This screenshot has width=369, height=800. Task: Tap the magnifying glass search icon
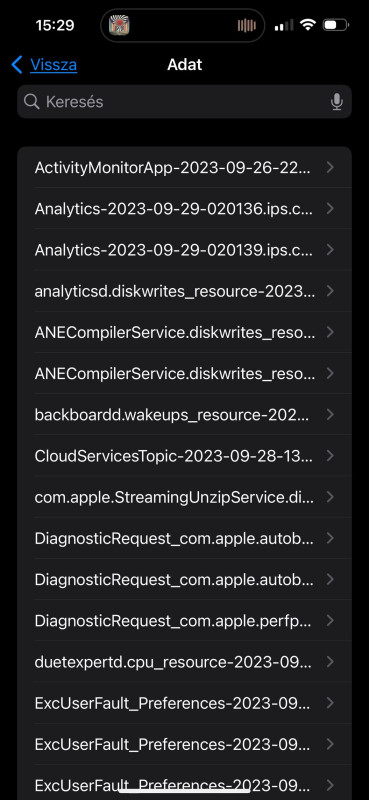32,102
